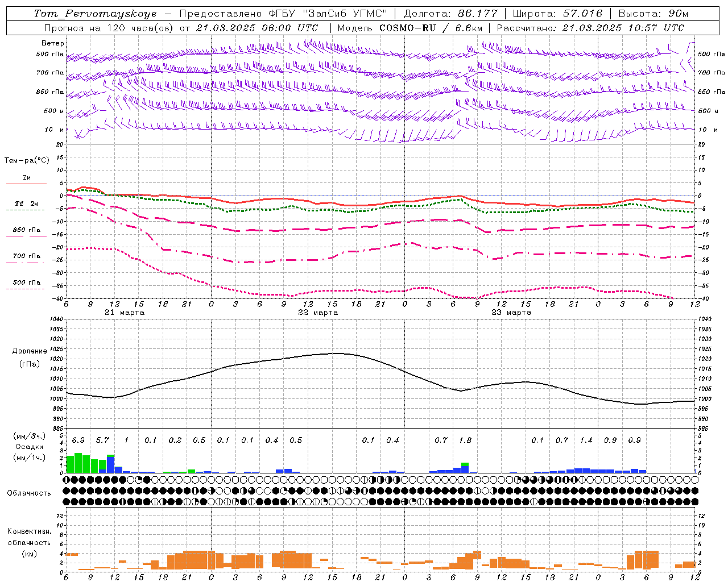The width and height of the screenshot is (728, 582).
Task: Click the 500 гПа temperature legend label
Action: click(26, 282)
